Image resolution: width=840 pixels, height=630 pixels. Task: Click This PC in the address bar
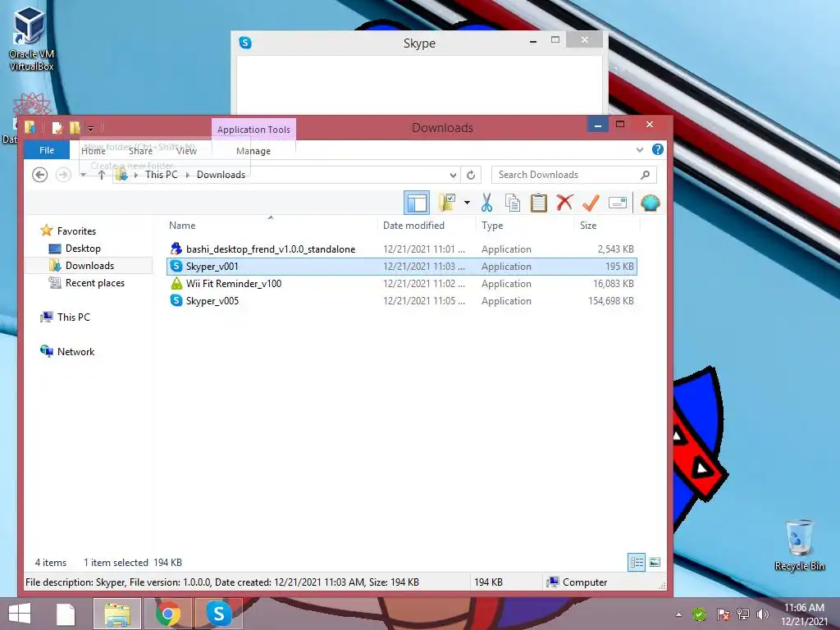pos(162,175)
